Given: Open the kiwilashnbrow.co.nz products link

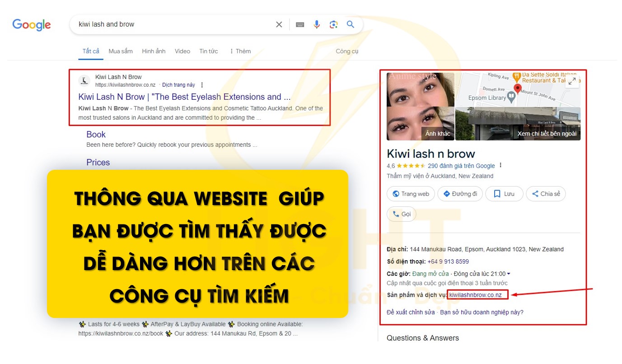Looking at the screenshot, I should [x=476, y=295].
